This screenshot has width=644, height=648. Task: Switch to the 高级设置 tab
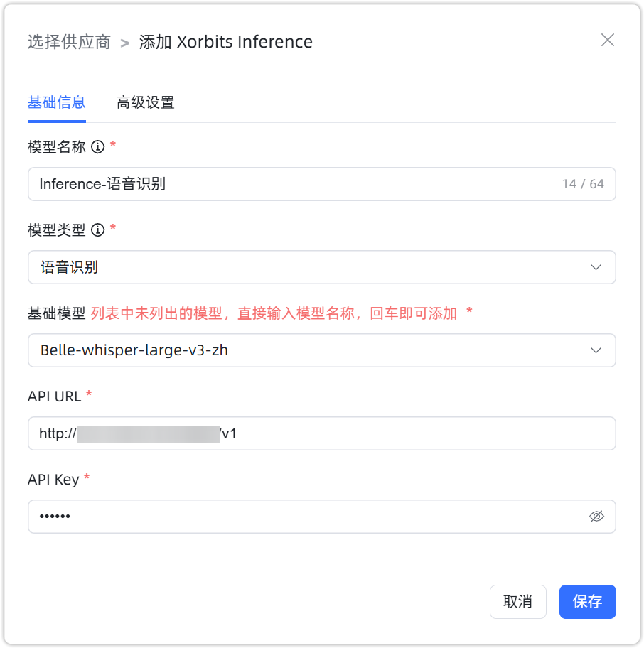[146, 102]
